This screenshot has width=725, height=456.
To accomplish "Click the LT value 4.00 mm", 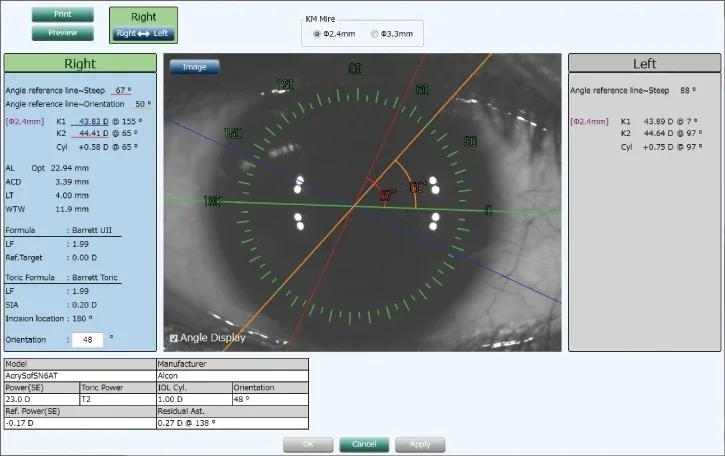I will (72, 195).
